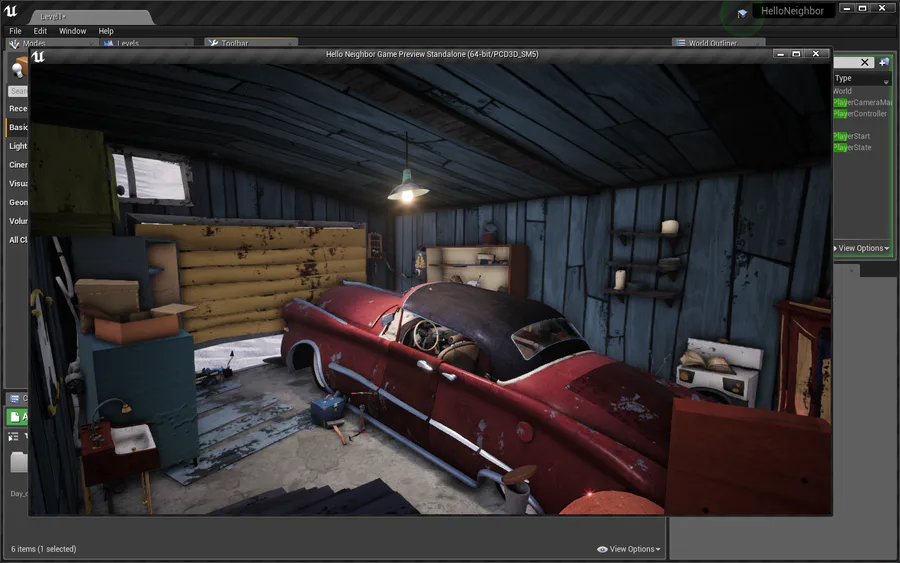Screen dimensions: 900x563
Task: Click the Modes search classes field
Action: coord(18,91)
